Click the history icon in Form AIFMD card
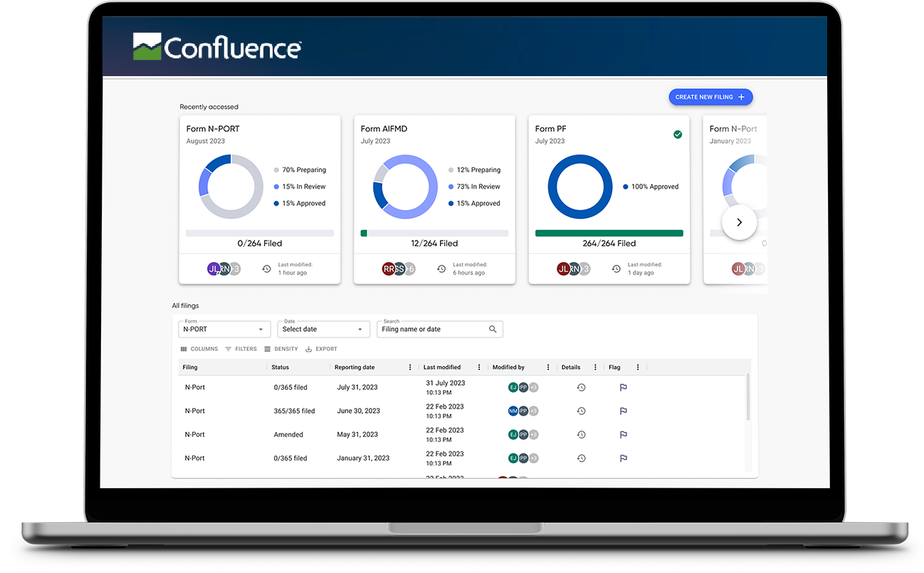924x573 pixels. pyautogui.click(x=441, y=269)
